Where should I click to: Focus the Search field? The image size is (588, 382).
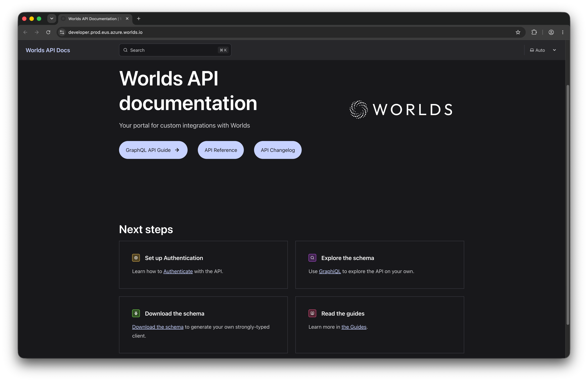pos(175,50)
